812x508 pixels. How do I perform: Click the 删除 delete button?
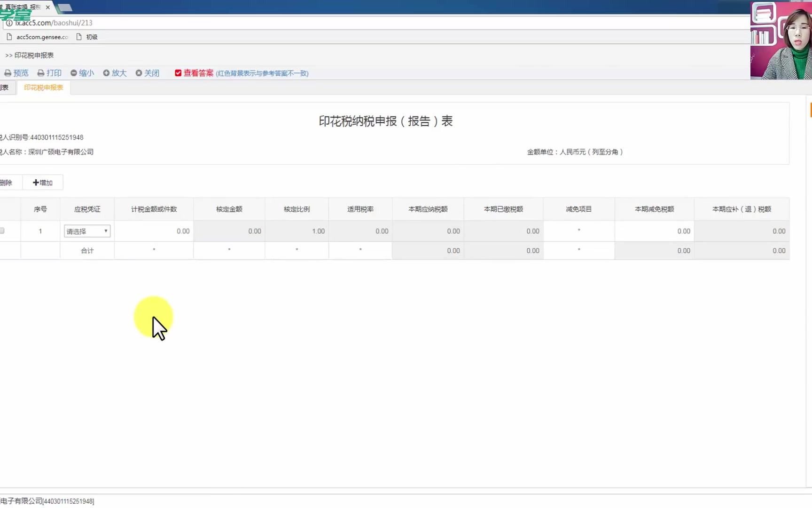click(7, 183)
